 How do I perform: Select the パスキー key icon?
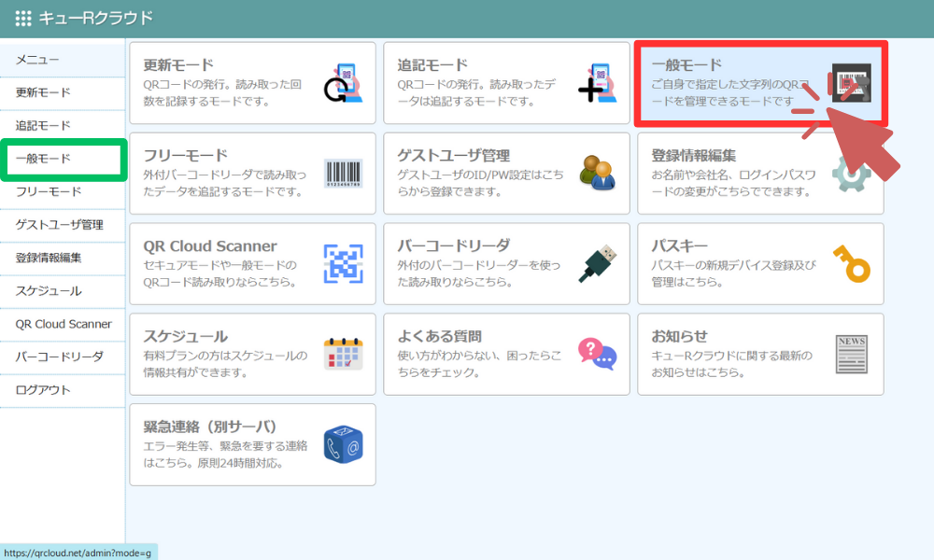tap(852, 264)
